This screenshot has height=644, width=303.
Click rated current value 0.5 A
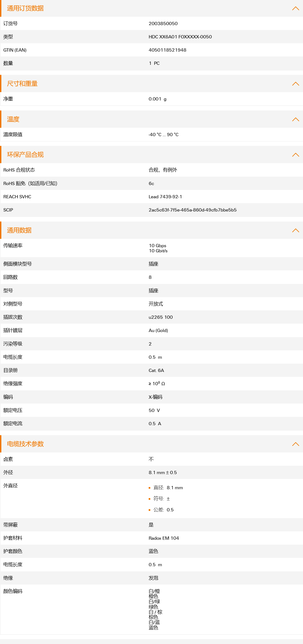155,424
